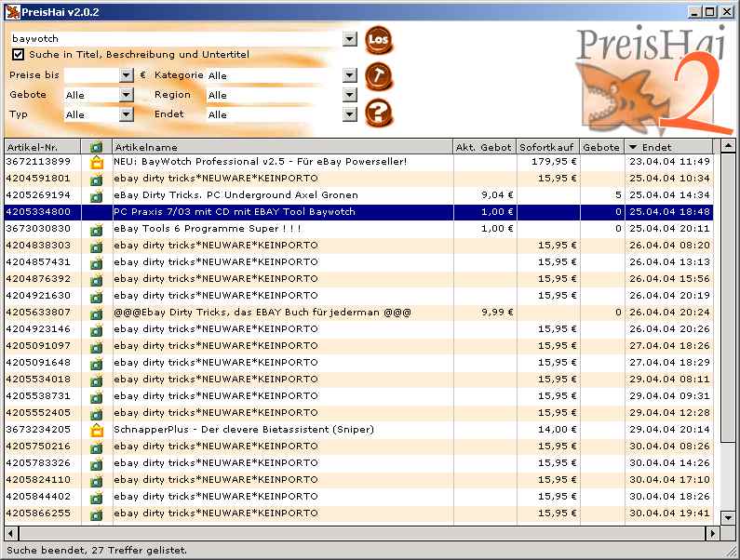
Task: Click status text 'Suche beendet, 27 Treffer gelistet.'
Action: (97, 551)
